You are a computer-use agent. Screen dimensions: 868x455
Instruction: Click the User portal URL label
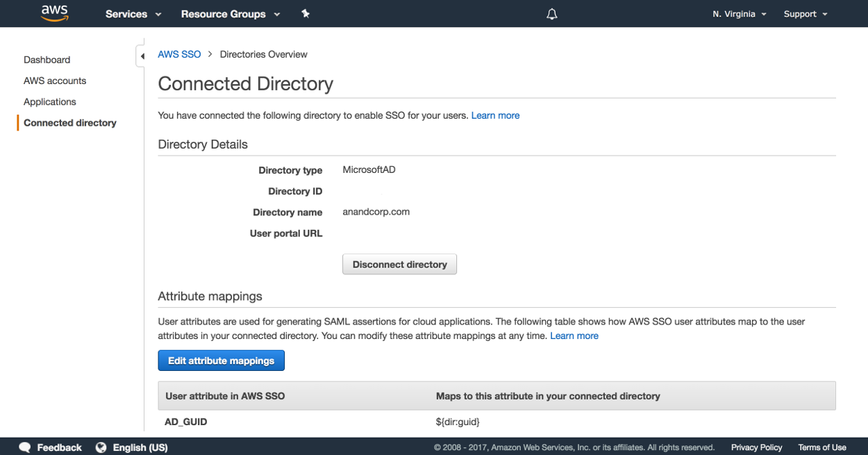coord(286,233)
